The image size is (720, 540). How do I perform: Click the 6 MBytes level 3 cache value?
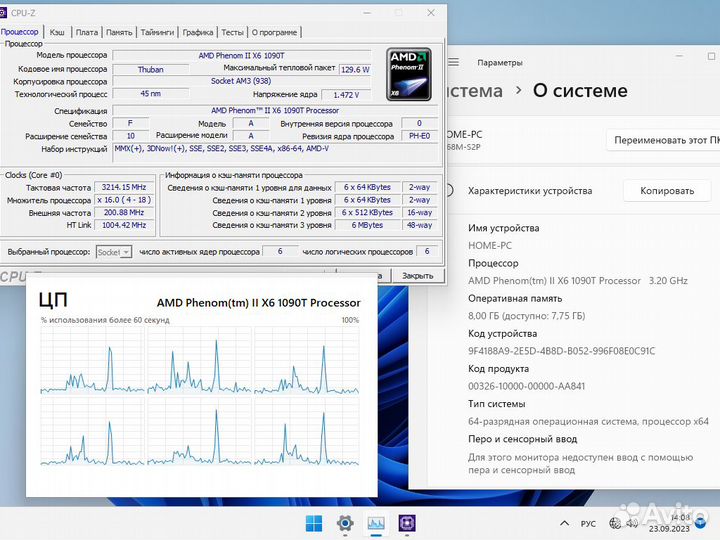coord(367,225)
